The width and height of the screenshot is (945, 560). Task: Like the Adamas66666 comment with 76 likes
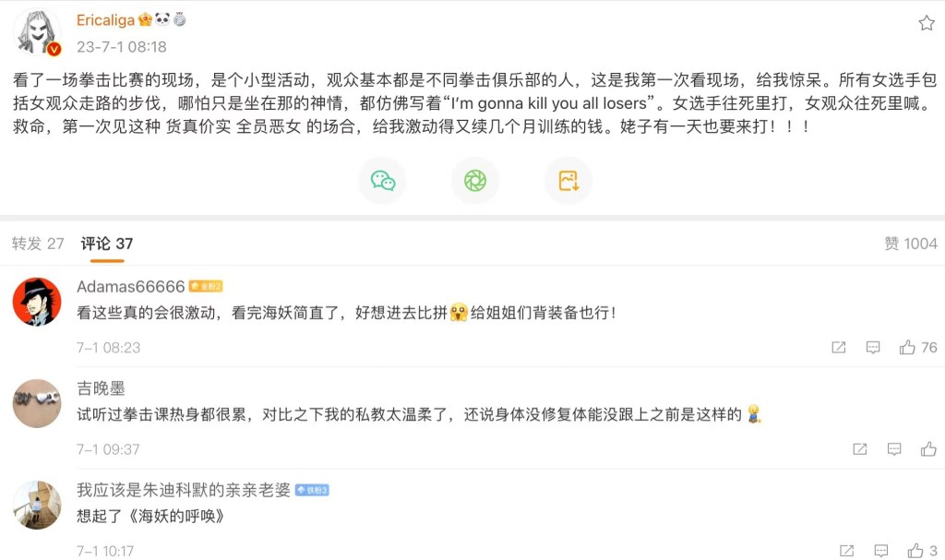tap(908, 348)
